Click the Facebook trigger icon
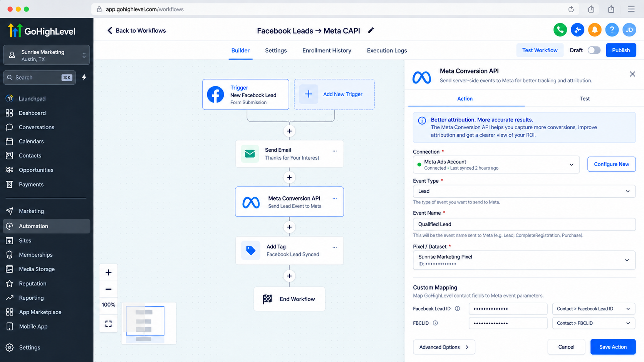 click(215, 95)
